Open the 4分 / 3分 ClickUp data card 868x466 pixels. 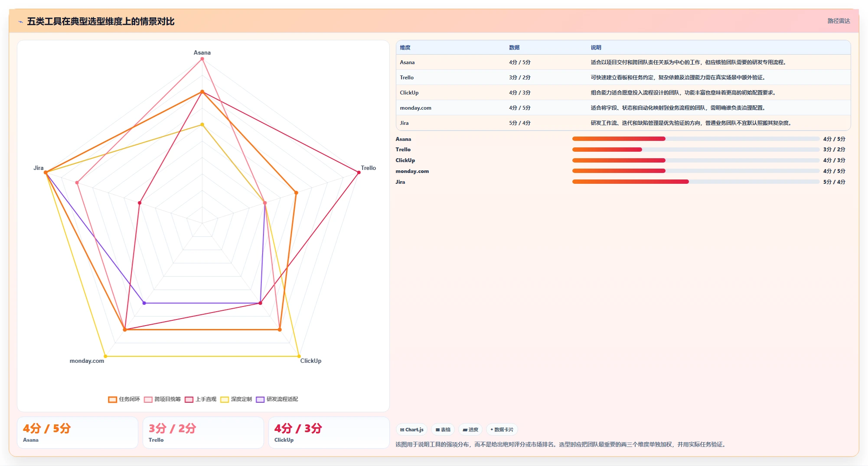(x=329, y=433)
